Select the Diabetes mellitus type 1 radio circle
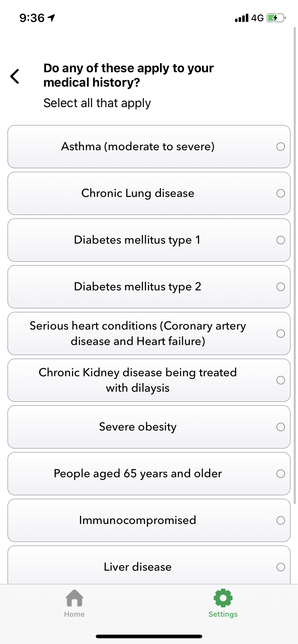Screen dimensions: 298x644 (281, 240)
